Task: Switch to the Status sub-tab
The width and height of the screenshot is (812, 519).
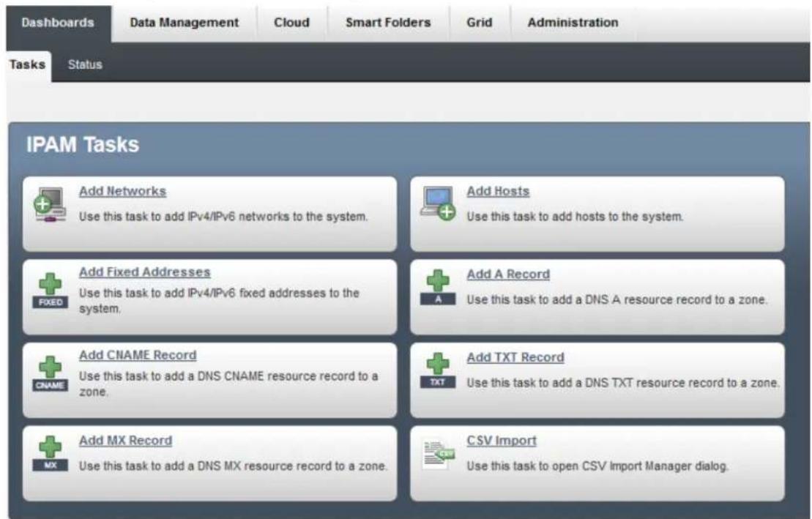Action: pos(85,65)
